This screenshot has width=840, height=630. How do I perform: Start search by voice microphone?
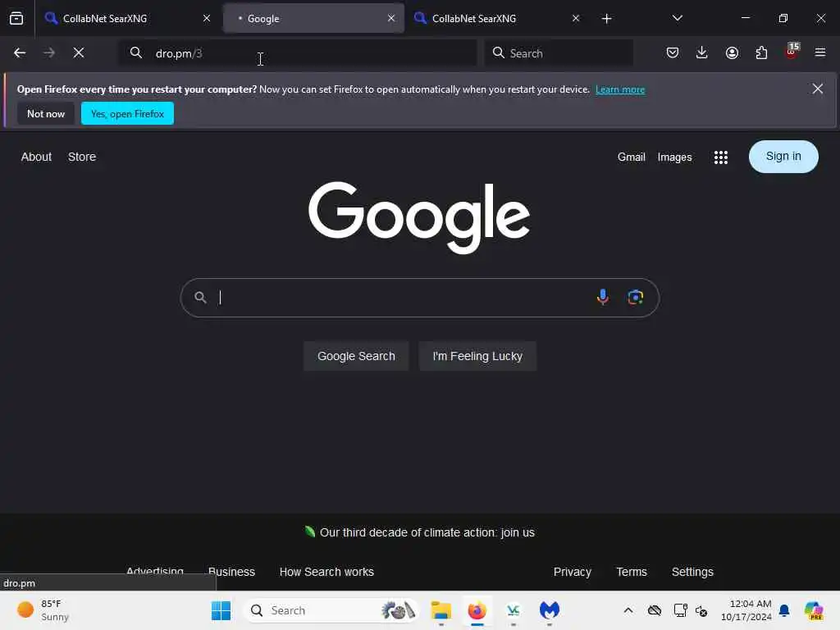click(x=603, y=297)
